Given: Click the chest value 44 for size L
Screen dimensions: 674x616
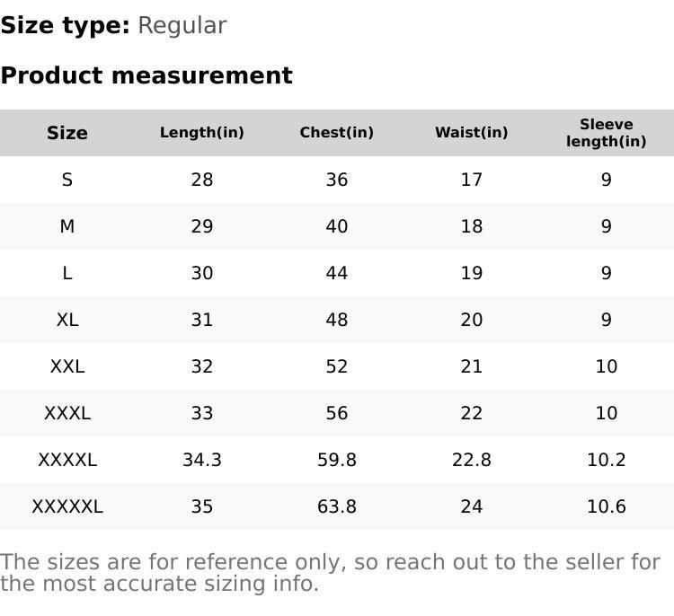Looking at the screenshot, I should pos(337,273).
